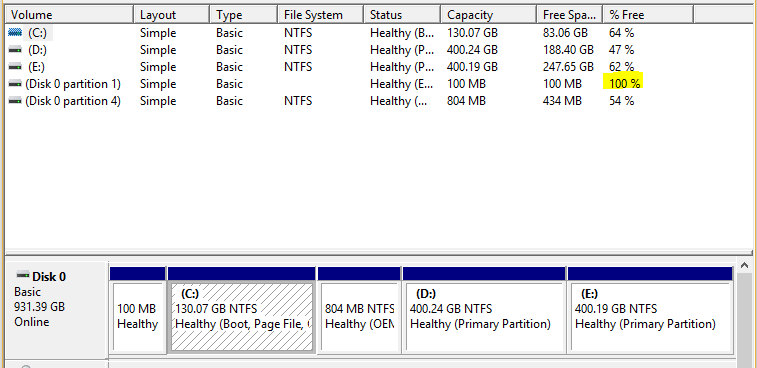Click the drive icon of volume (E:)

tap(15, 67)
